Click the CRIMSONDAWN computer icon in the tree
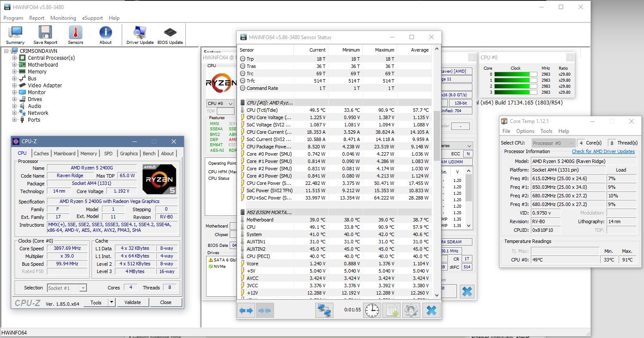 pos(15,51)
